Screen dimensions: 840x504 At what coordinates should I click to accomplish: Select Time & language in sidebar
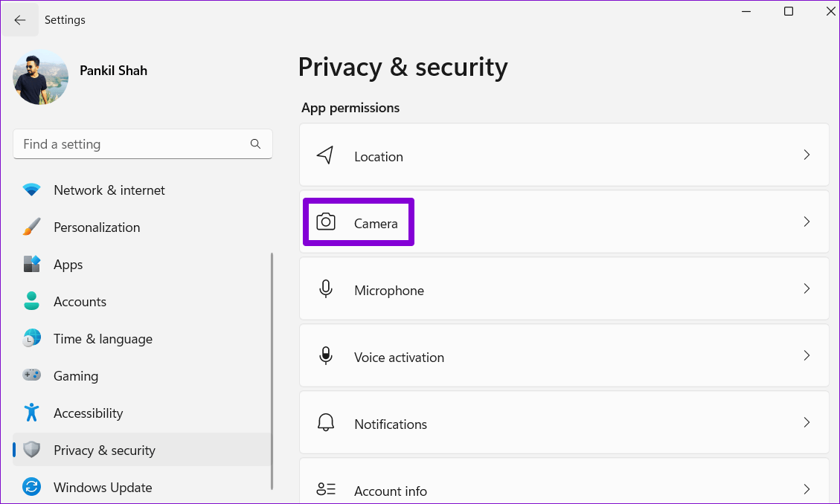click(x=103, y=339)
